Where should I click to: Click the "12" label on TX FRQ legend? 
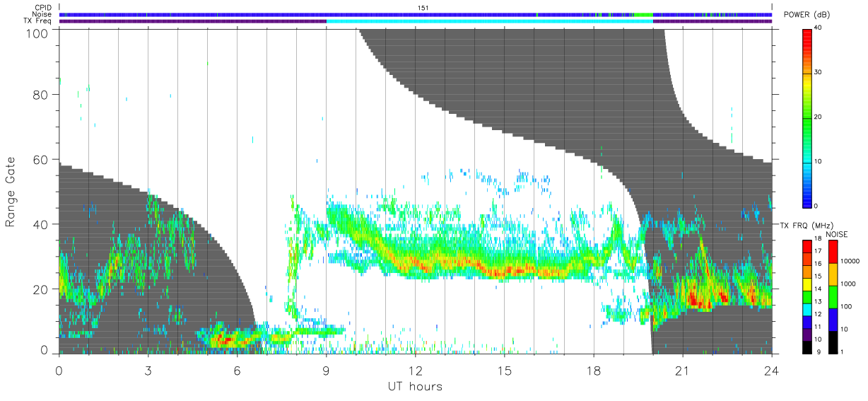pos(819,314)
